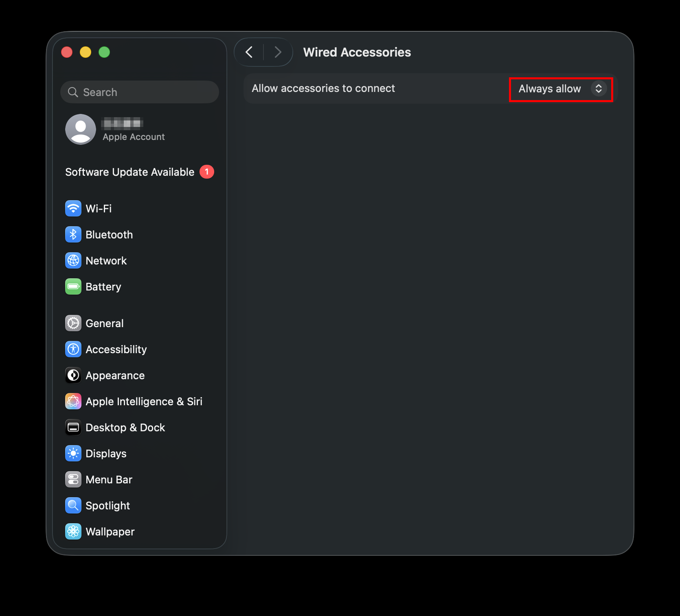Click Apple Intelligence & Siri icon
680x616 pixels.
coord(73,402)
